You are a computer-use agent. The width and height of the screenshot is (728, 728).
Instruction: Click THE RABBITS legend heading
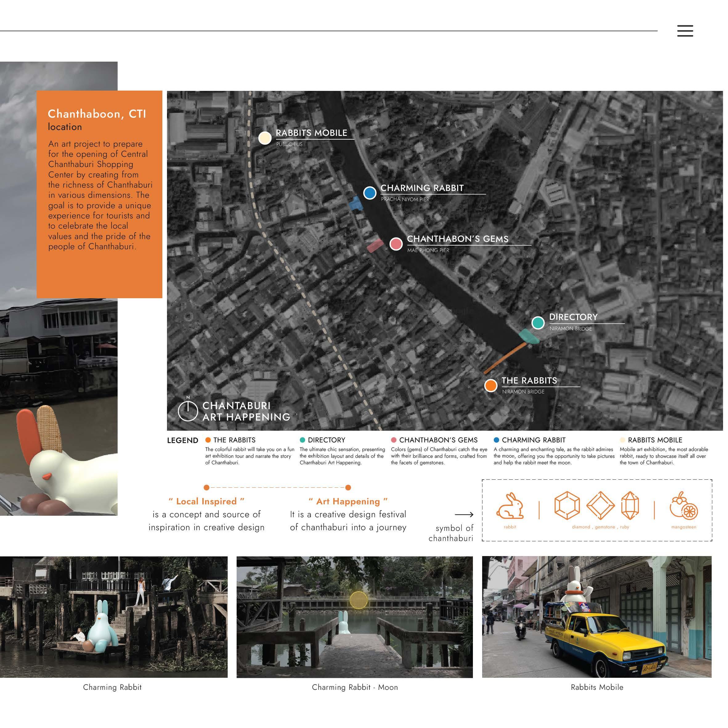(x=234, y=440)
